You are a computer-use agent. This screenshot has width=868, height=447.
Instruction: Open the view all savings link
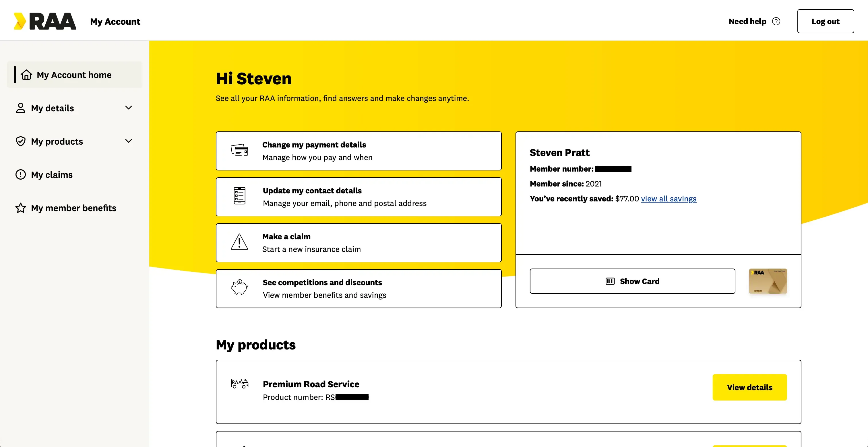[x=669, y=199]
